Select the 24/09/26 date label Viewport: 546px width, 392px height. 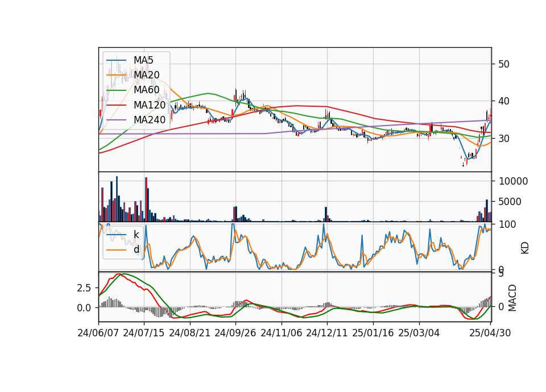tap(235, 333)
